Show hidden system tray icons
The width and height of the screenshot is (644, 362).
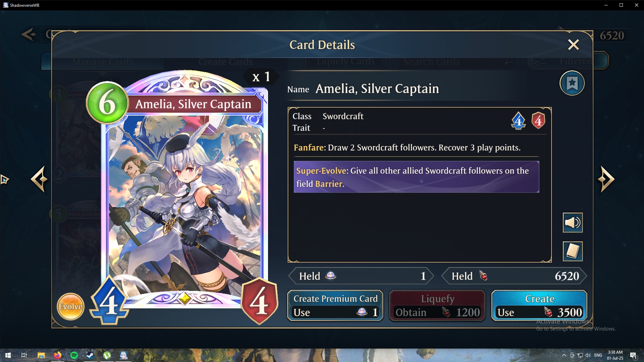coord(564,355)
